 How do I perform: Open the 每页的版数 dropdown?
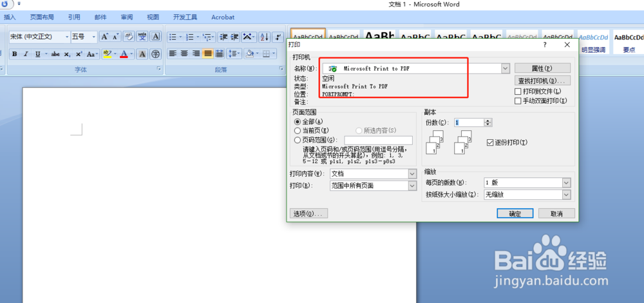point(566,182)
